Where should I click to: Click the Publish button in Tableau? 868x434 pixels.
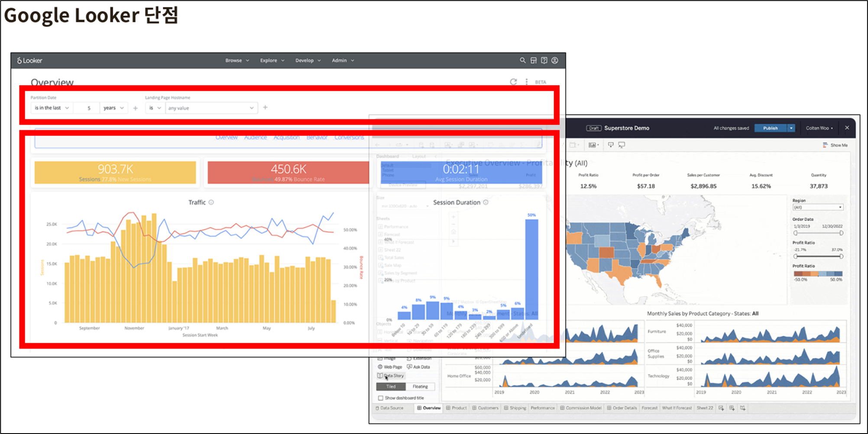771,128
